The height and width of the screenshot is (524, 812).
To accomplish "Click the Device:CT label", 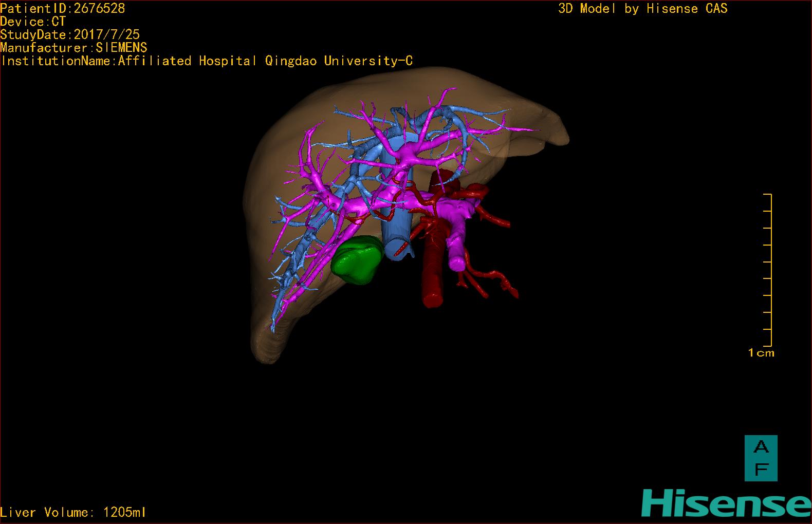I will (x=33, y=22).
